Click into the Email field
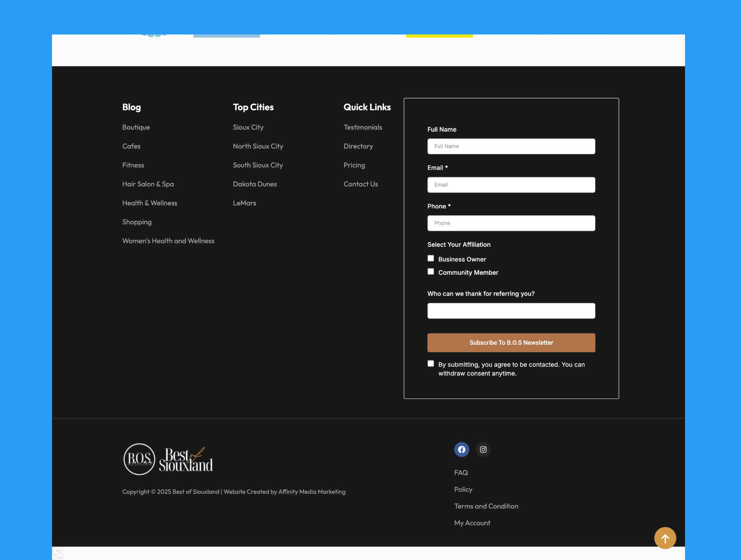Image resolution: width=741 pixels, height=560 pixels. [511, 185]
